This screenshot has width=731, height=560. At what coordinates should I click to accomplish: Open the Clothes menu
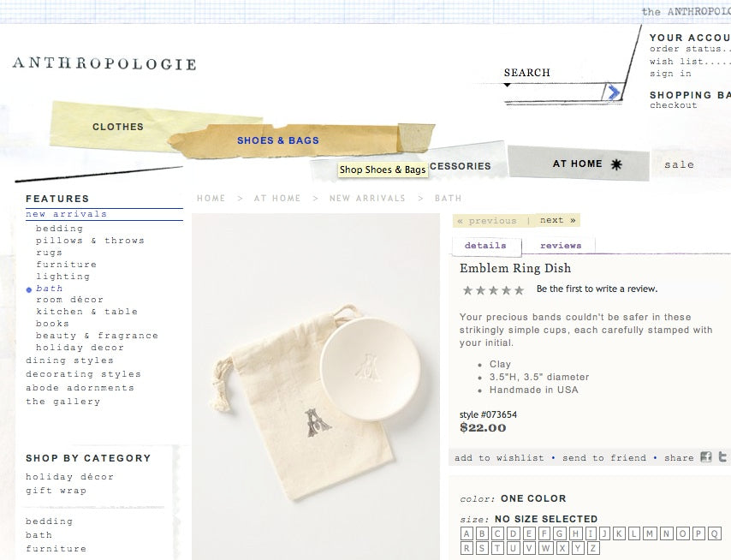(118, 127)
